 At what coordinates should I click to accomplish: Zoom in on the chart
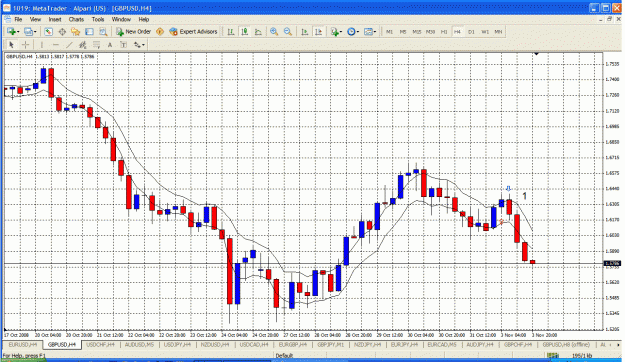274,31
